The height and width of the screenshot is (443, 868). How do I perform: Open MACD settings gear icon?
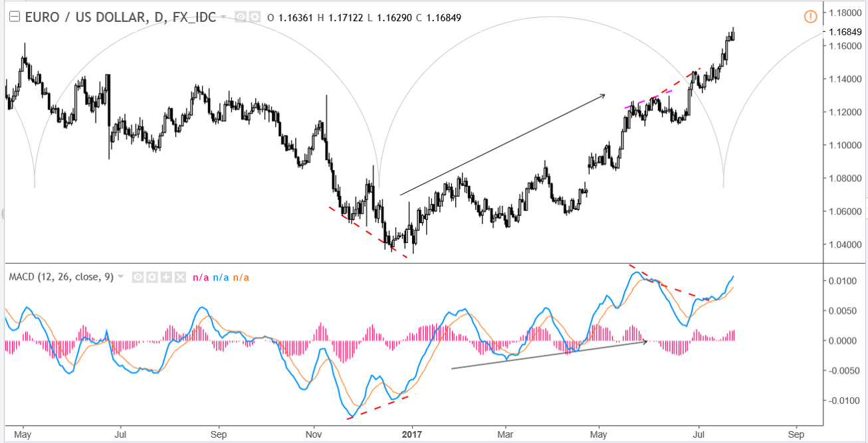[x=151, y=277]
